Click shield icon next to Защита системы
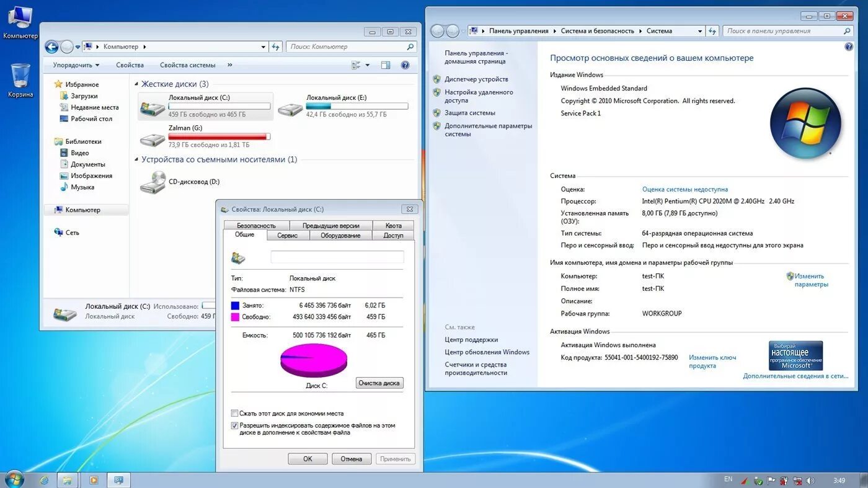This screenshot has height=488, width=868. click(x=436, y=113)
